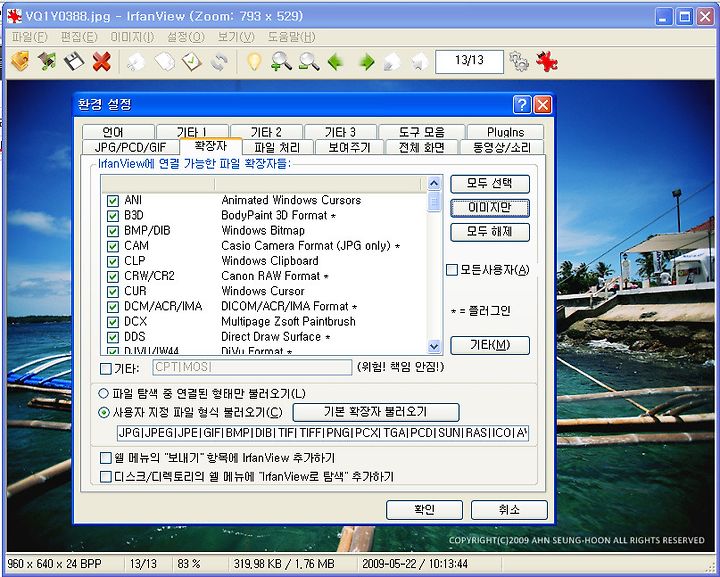This screenshot has width=720, height=577.
Task: Toggle the DCX Multipage Zsoft Paintbrush checkbox
Action: (112, 322)
